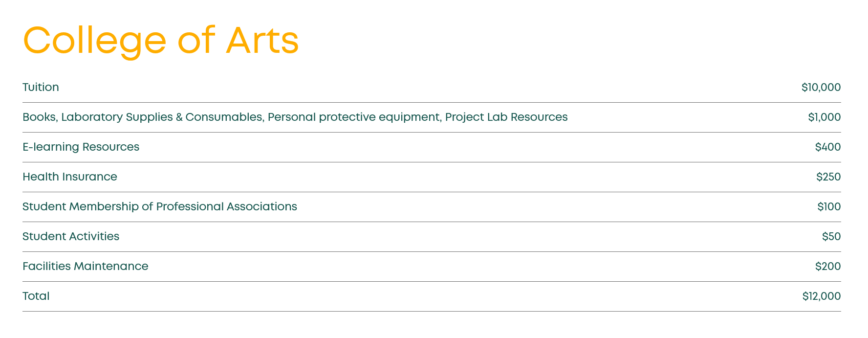Select the $10,000 tuition amount
Image resolution: width=868 pixels, height=338 pixels.
coord(821,88)
